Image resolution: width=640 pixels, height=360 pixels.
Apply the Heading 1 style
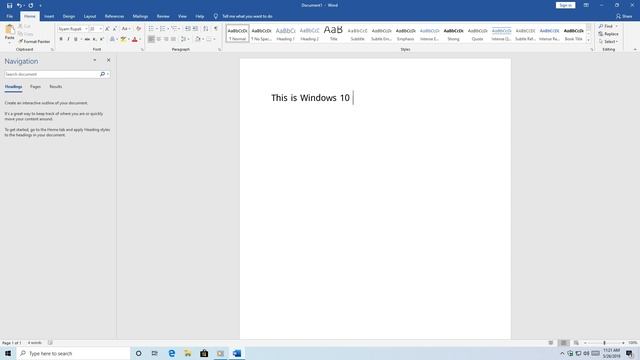(285, 33)
